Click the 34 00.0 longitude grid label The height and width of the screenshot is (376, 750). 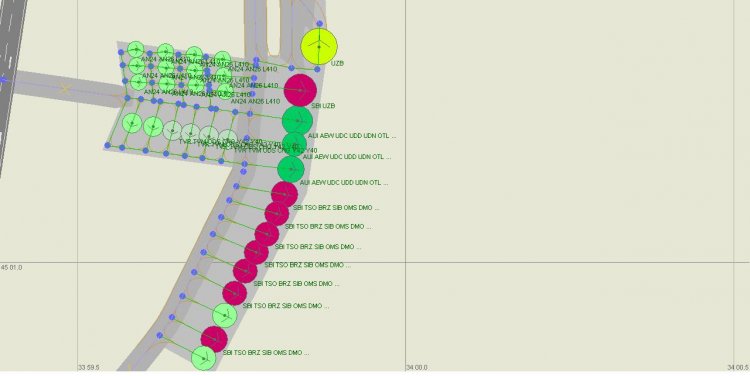(x=417, y=367)
